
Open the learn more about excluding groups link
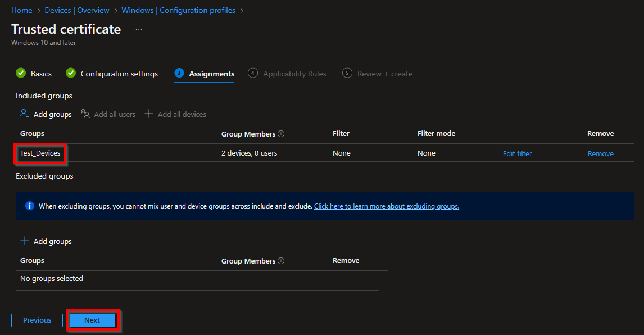[x=386, y=206]
